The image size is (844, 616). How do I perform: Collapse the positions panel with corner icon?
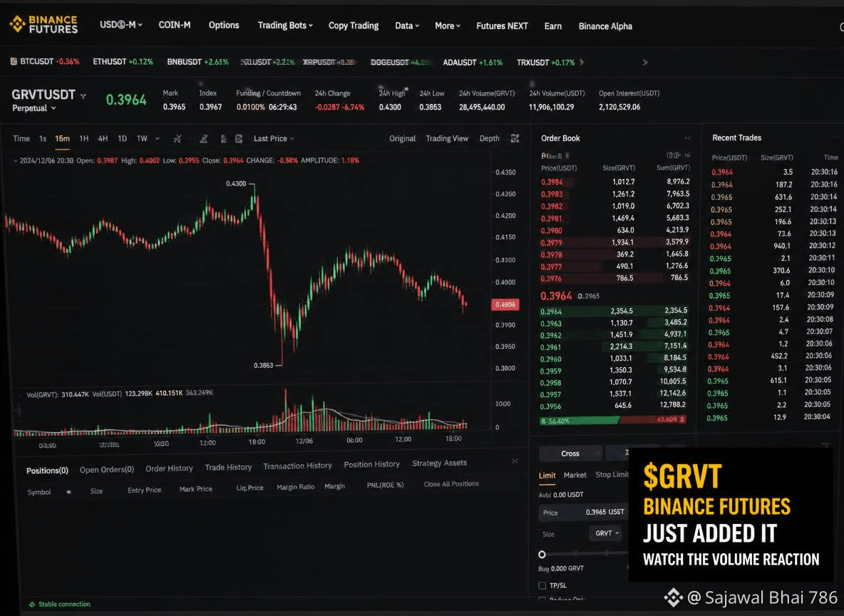515,461
